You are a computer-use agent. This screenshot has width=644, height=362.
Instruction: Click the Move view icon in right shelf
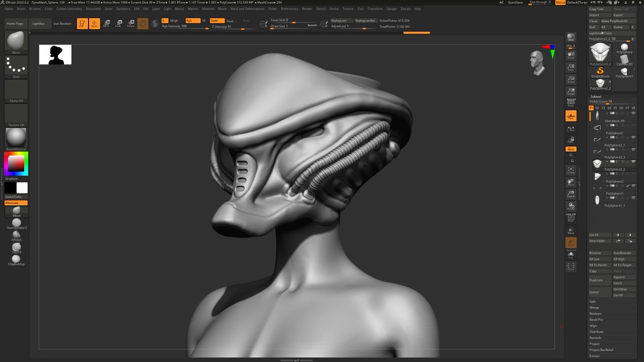click(571, 183)
